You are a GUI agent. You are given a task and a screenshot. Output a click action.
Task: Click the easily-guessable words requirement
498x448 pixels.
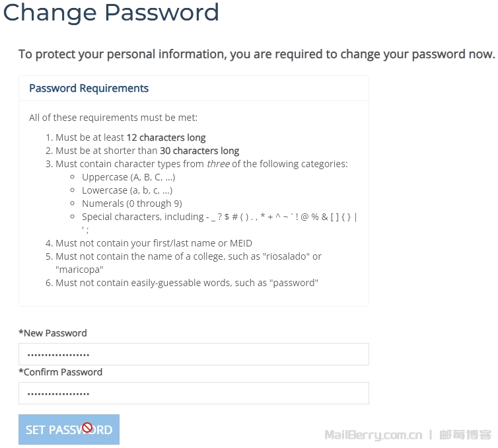coord(187,283)
